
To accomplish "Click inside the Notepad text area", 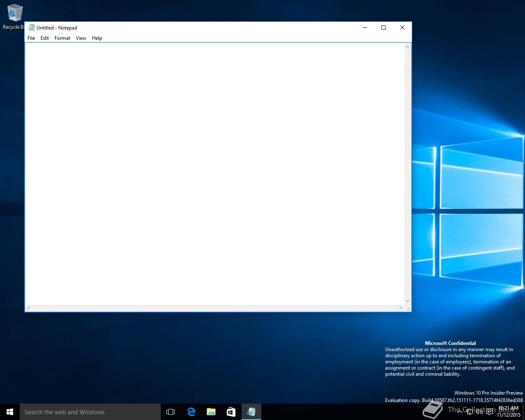I will click(x=215, y=173).
